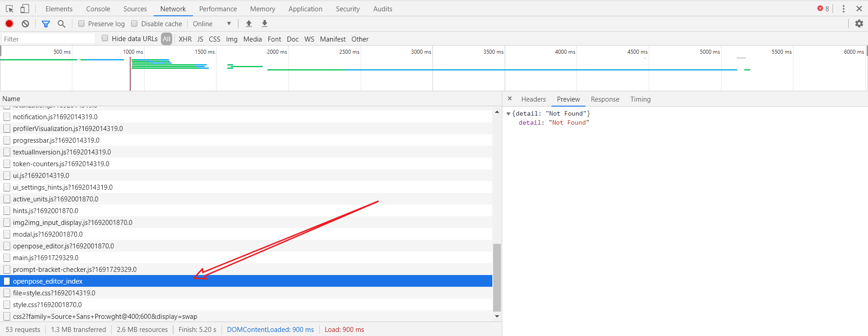View the Response tab
Viewport: 868px width, 336px height.
click(605, 99)
